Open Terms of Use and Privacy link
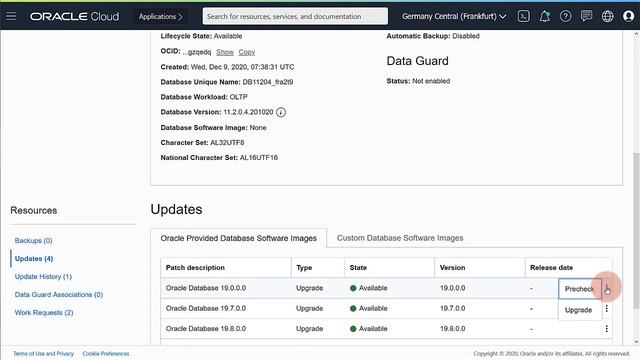This screenshot has width=640, height=360. [43, 354]
